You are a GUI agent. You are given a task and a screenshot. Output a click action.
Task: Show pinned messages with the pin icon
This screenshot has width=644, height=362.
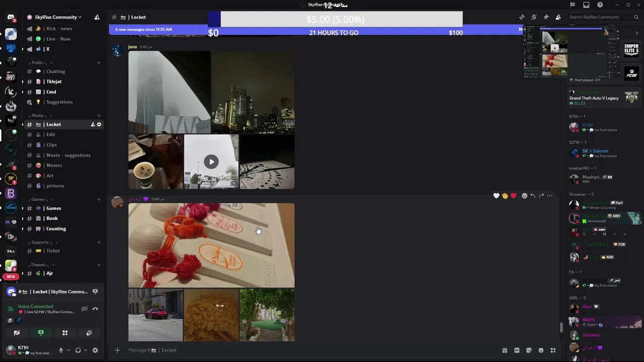[x=546, y=17]
